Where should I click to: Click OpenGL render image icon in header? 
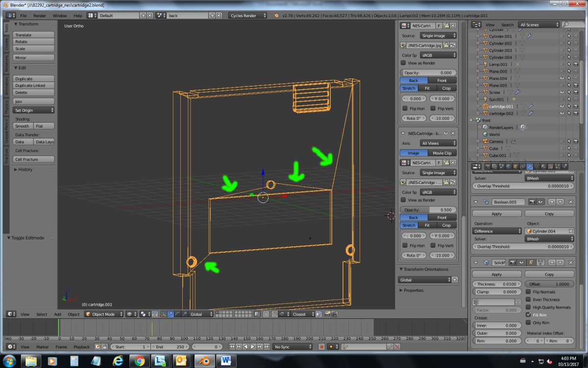[327, 314]
